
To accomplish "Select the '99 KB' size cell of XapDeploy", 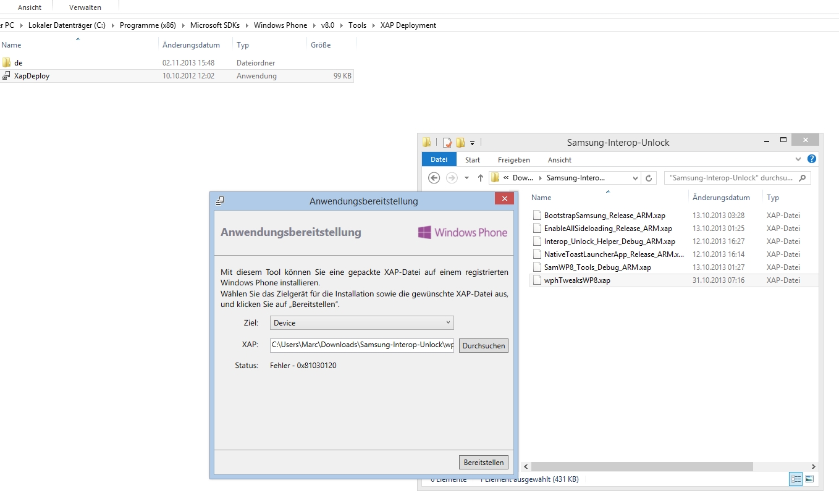I will (342, 76).
